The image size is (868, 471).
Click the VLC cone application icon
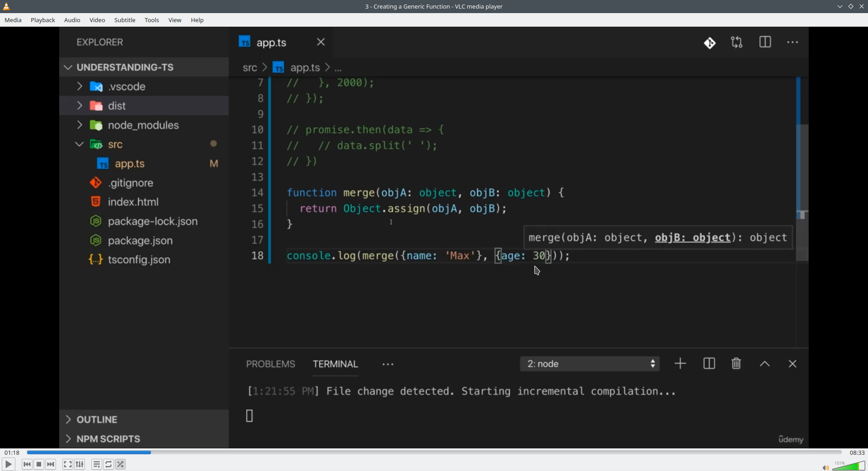(x=6, y=6)
